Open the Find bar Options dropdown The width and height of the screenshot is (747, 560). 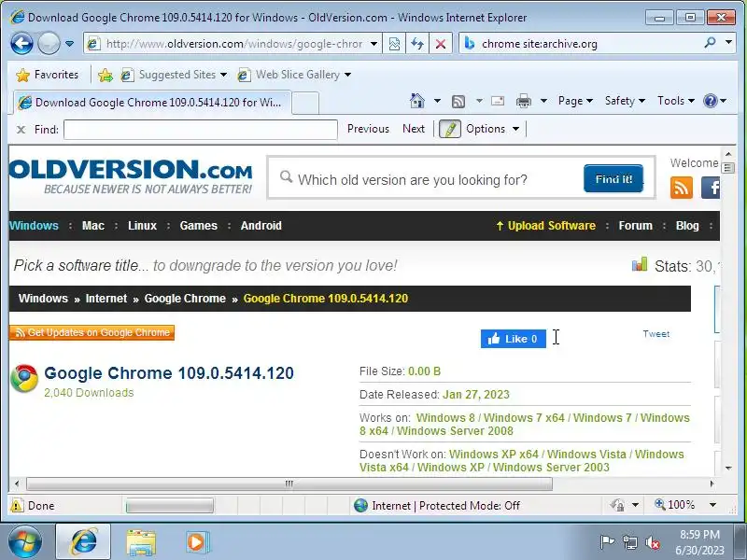tap(492, 129)
